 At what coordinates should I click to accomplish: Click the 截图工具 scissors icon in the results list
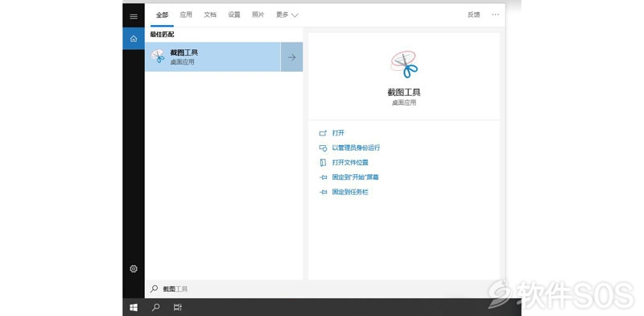pyautogui.click(x=158, y=56)
